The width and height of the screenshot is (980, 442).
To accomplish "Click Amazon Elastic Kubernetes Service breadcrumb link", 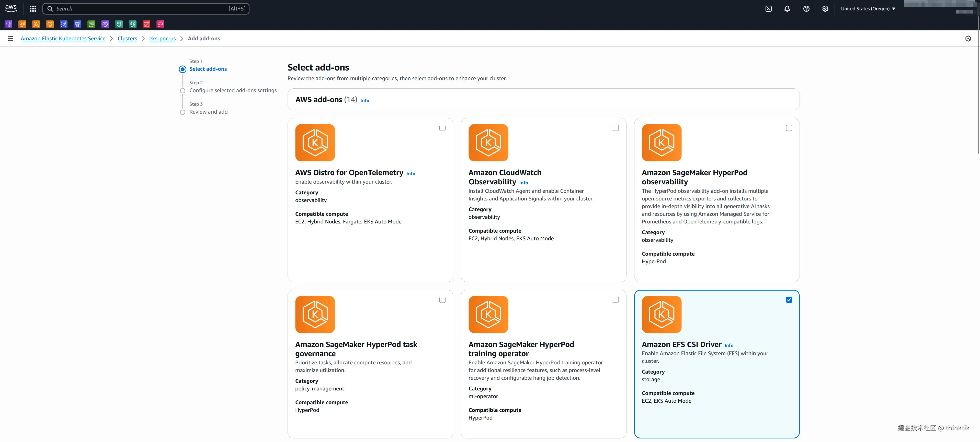I will pyautogui.click(x=63, y=38).
